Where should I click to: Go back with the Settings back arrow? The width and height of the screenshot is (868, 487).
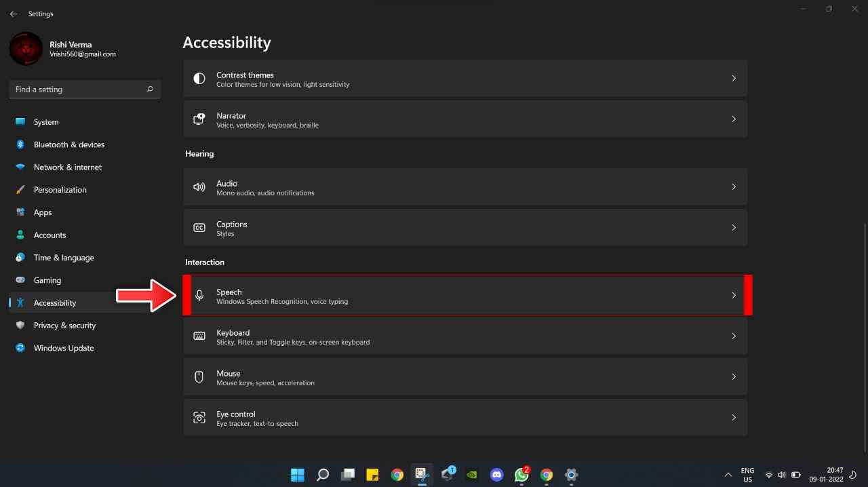click(x=14, y=14)
